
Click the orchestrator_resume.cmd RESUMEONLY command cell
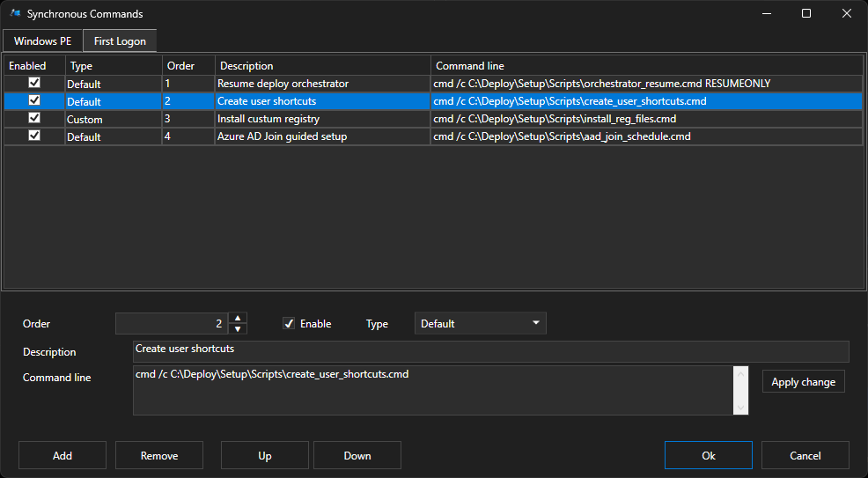click(x=646, y=84)
